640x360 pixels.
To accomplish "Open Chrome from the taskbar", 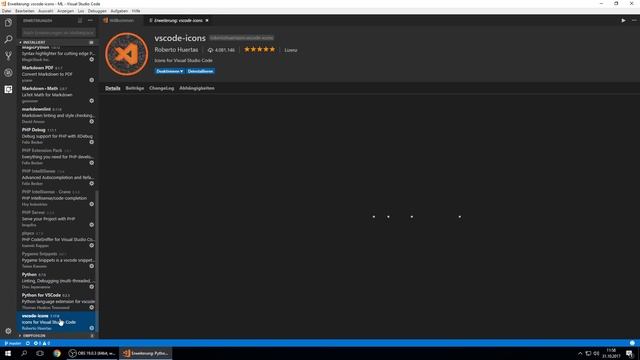I will coord(57,353).
